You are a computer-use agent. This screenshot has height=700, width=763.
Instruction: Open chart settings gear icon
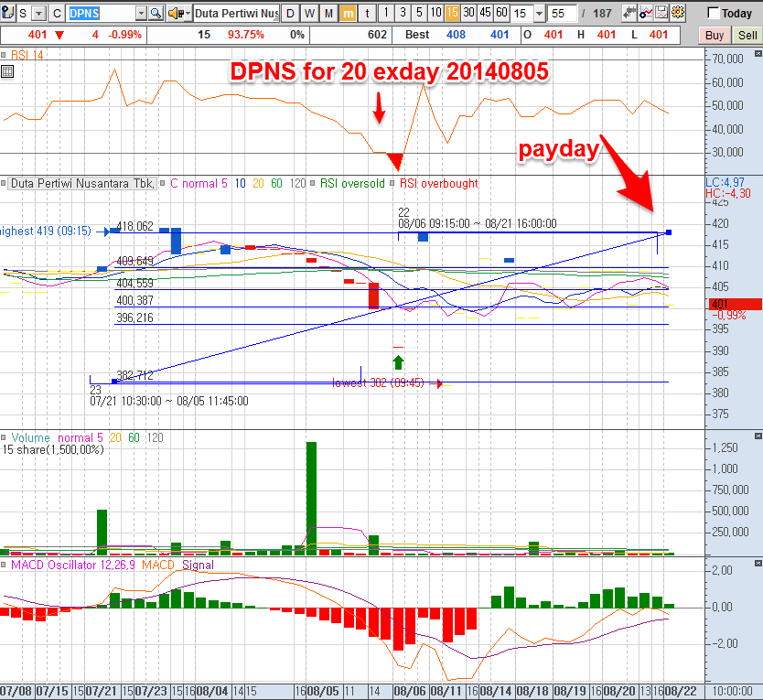coord(677,13)
